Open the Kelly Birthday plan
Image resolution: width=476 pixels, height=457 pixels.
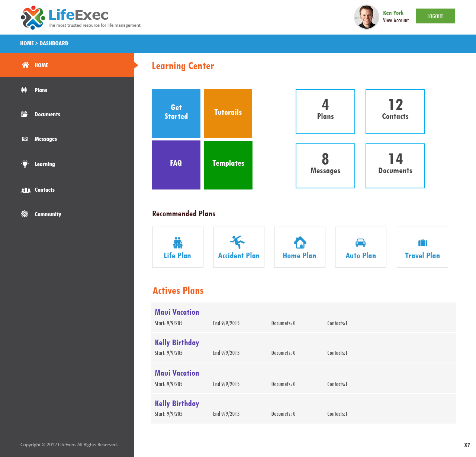pyautogui.click(x=177, y=343)
